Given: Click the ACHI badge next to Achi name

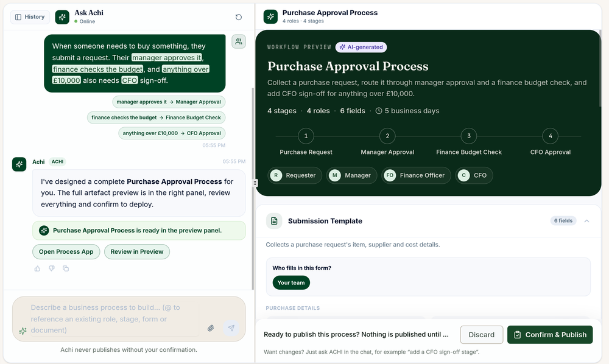Looking at the screenshot, I should coord(57,162).
